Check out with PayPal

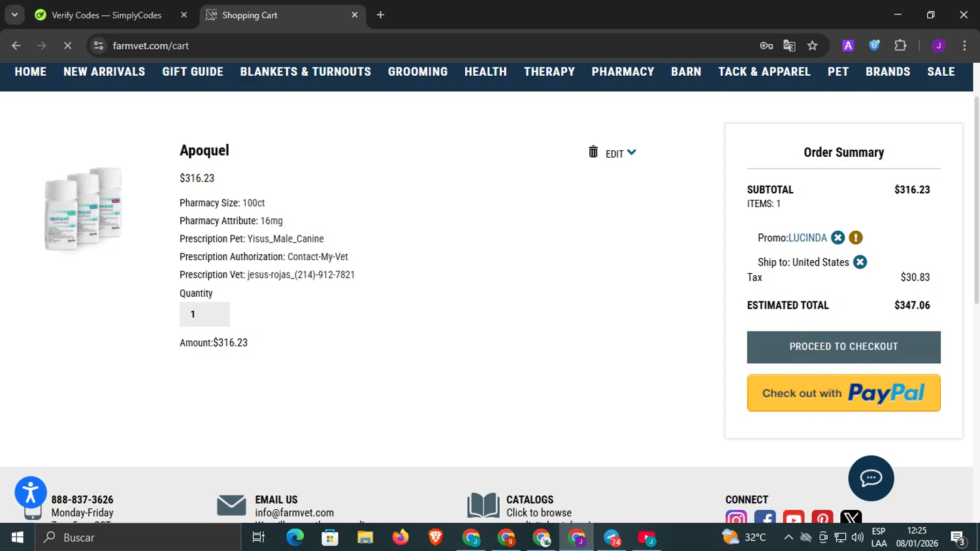click(x=843, y=393)
